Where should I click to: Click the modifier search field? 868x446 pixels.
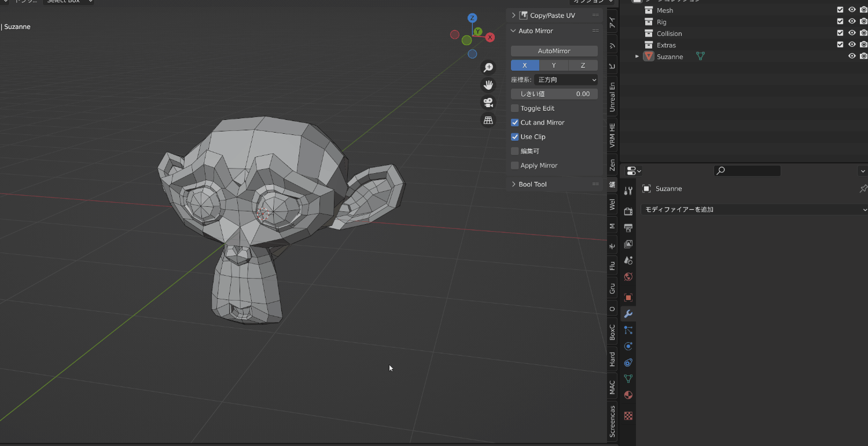pyautogui.click(x=746, y=171)
